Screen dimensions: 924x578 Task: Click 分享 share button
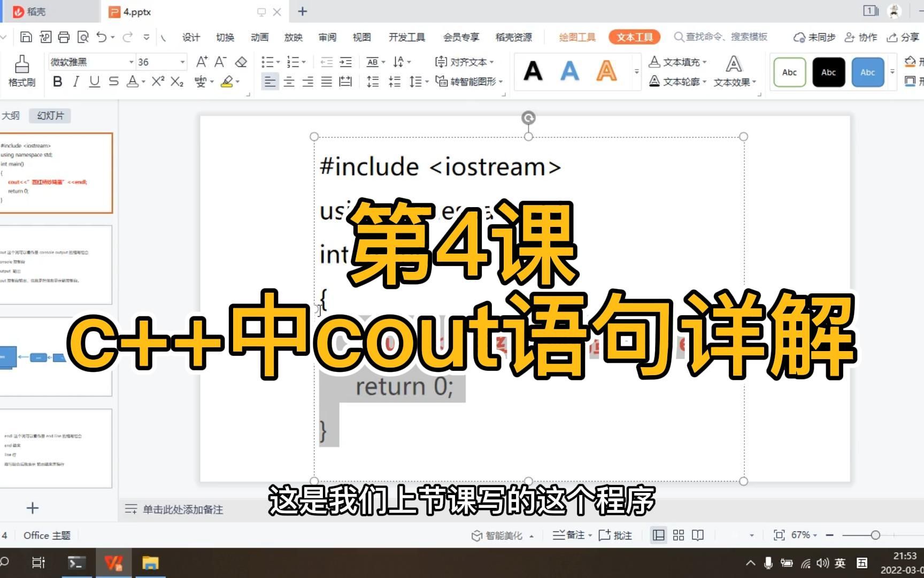(903, 37)
